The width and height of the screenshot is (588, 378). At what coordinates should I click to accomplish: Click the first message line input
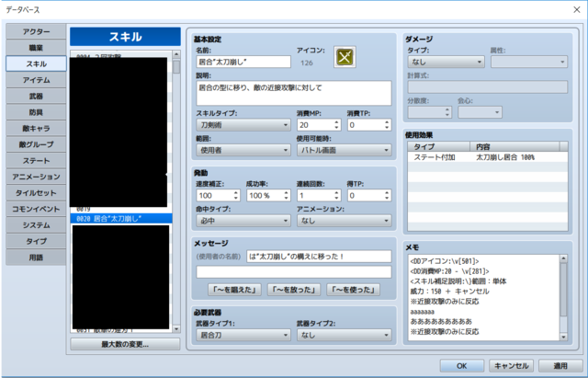point(319,257)
